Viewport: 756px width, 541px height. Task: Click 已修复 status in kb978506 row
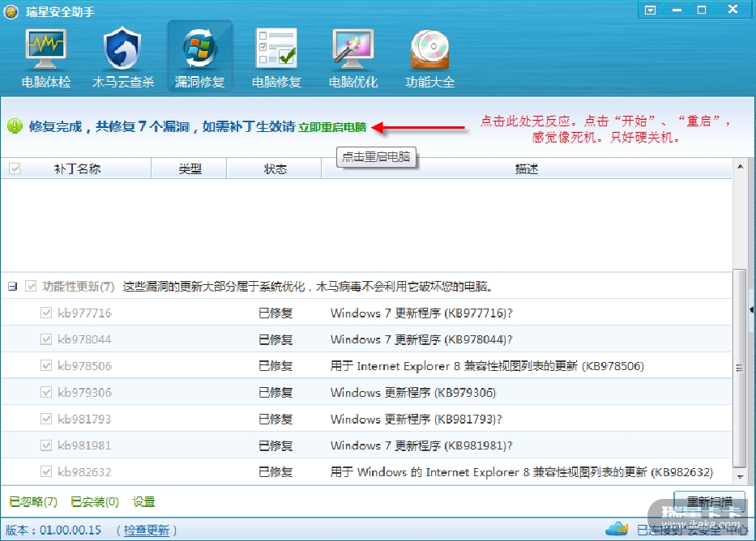[x=275, y=366]
